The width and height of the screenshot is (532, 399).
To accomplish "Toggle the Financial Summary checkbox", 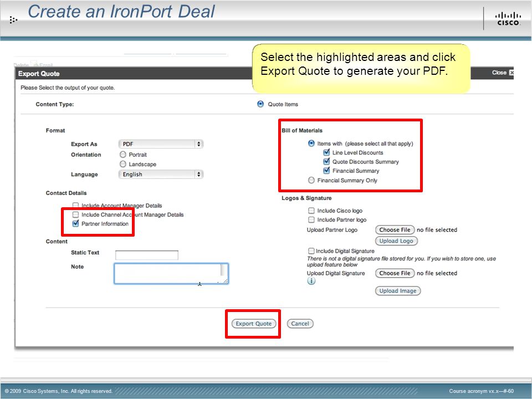I will [326, 170].
